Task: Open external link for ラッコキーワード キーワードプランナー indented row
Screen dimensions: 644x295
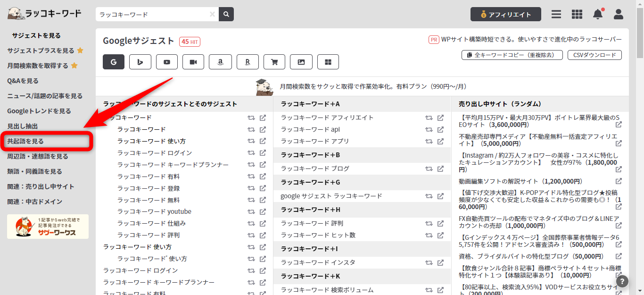Action: coord(263,165)
